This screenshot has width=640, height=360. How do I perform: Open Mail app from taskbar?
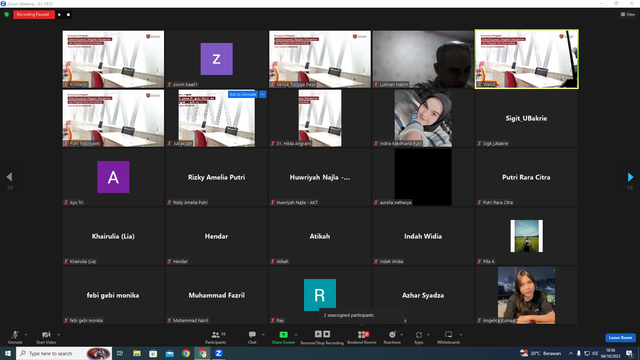169,353
